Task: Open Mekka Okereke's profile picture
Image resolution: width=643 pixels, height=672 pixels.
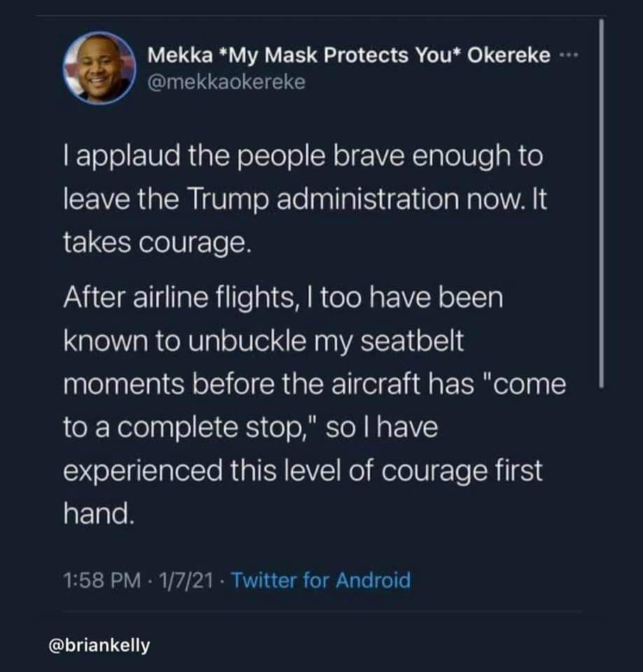Action: tap(99, 69)
